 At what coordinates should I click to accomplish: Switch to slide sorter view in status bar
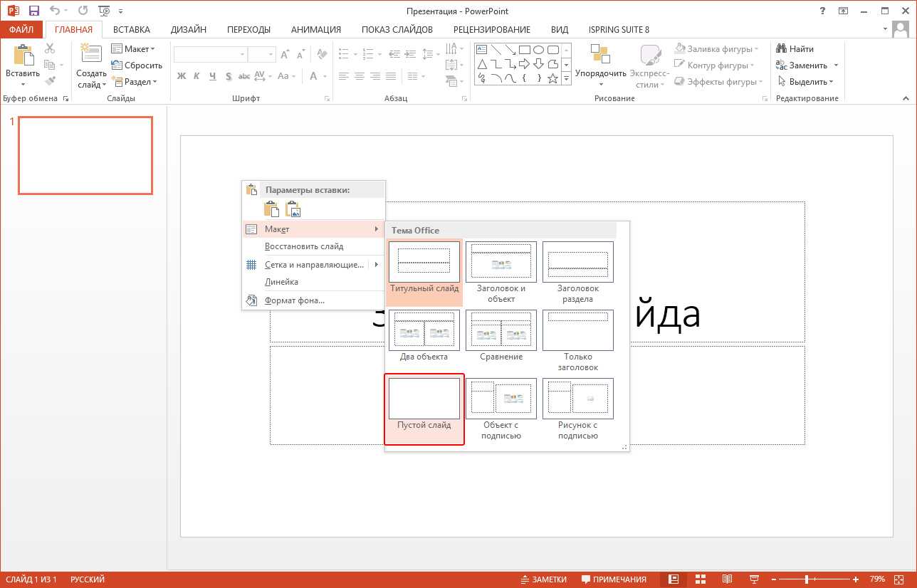(700, 579)
